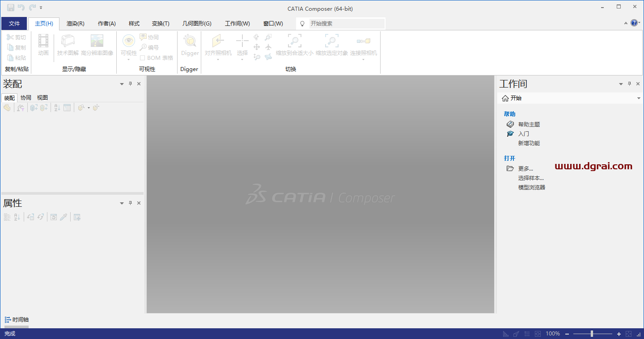644x339 pixels.
Task: Click the Paste (粘贴) clipboard button
Action: (x=16, y=58)
